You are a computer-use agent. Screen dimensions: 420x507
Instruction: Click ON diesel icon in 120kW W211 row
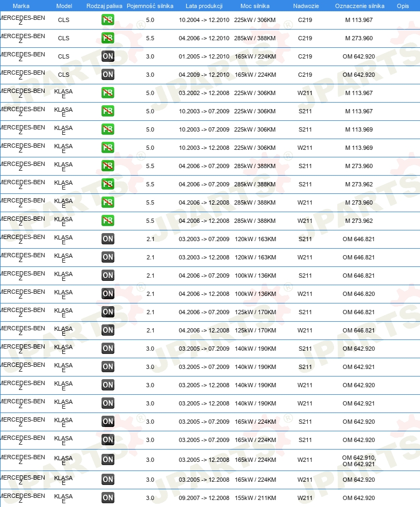107,257
